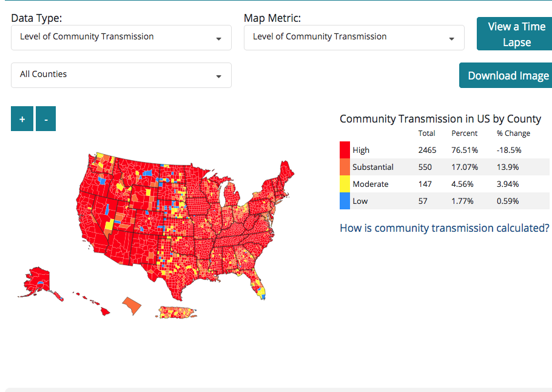The width and height of the screenshot is (552, 392).
Task: Click the View a Time Lapse button
Action: click(x=516, y=35)
